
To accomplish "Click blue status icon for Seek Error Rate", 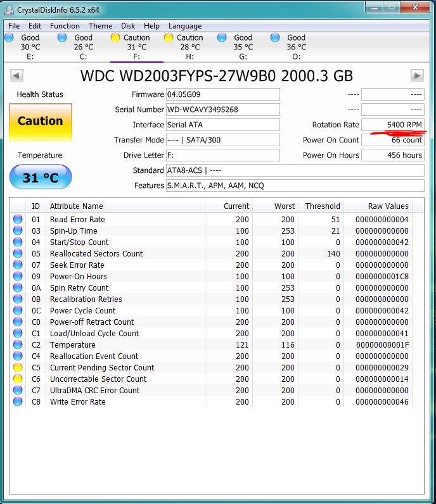I will click(x=18, y=265).
